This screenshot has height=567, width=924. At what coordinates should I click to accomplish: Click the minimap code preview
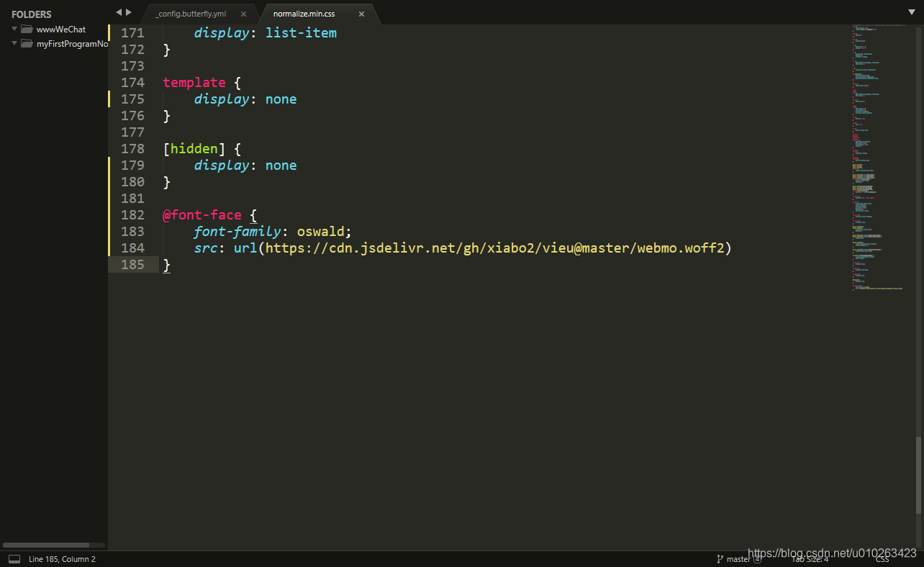point(878,157)
